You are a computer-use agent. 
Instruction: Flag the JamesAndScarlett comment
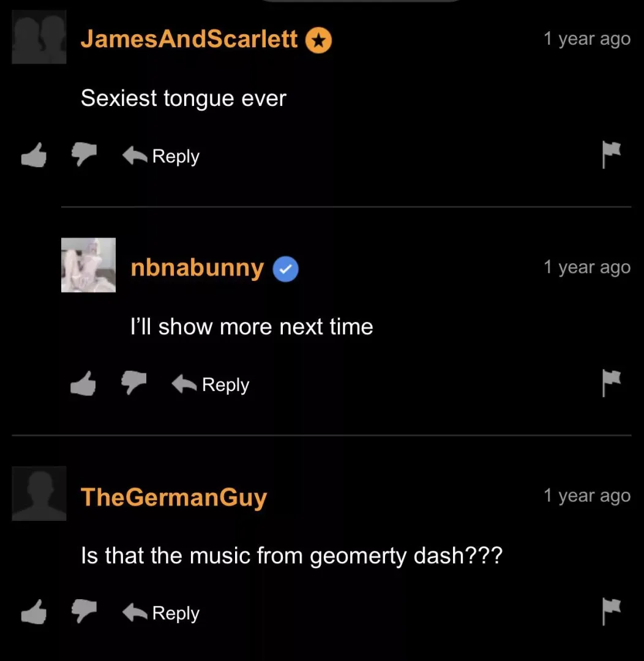tap(611, 155)
